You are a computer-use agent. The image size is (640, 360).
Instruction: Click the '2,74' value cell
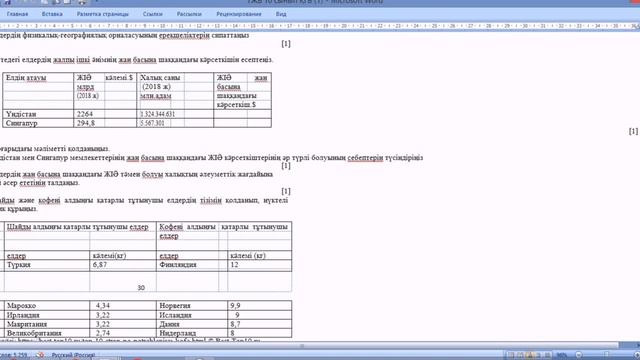pos(122,333)
